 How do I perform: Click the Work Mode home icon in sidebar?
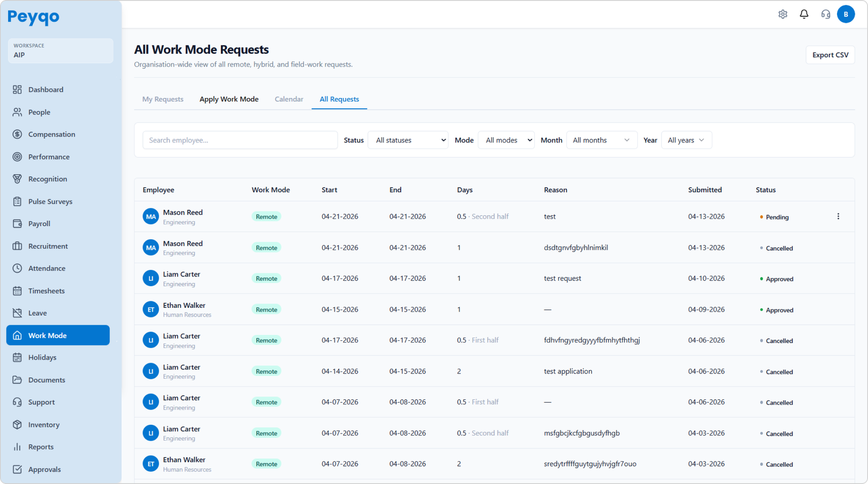click(x=17, y=335)
